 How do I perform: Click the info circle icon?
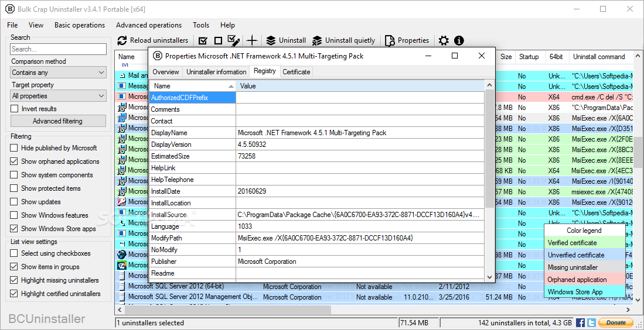[x=459, y=40]
